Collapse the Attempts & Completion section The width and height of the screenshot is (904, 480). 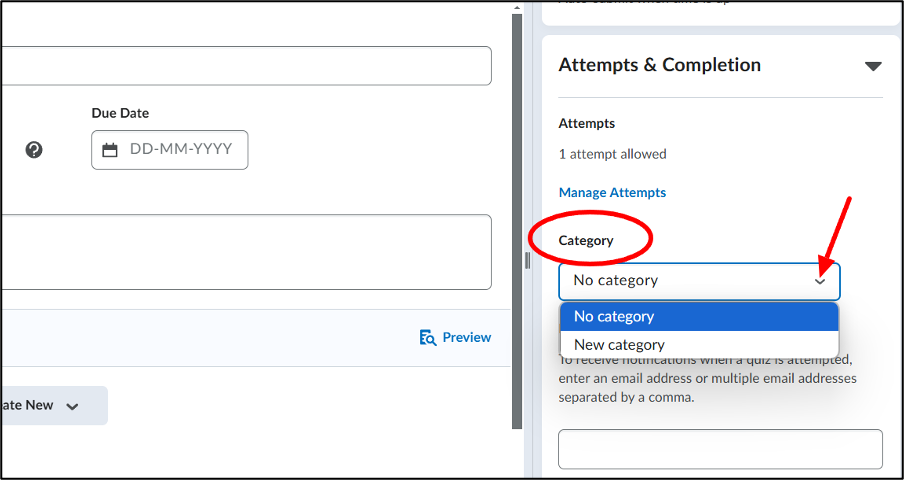pyautogui.click(x=873, y=66)
